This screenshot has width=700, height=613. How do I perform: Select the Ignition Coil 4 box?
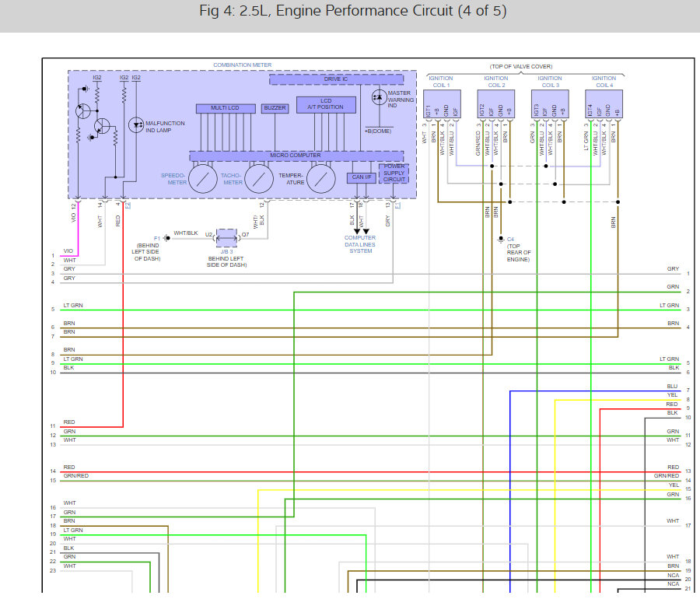coord(604,104)
